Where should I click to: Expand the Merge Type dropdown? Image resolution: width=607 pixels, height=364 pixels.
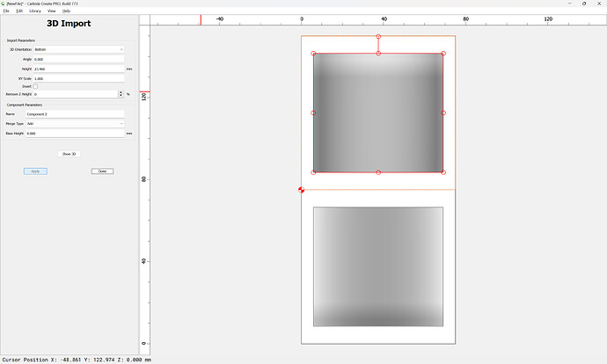pyautogui.click(x=75, y=124)
